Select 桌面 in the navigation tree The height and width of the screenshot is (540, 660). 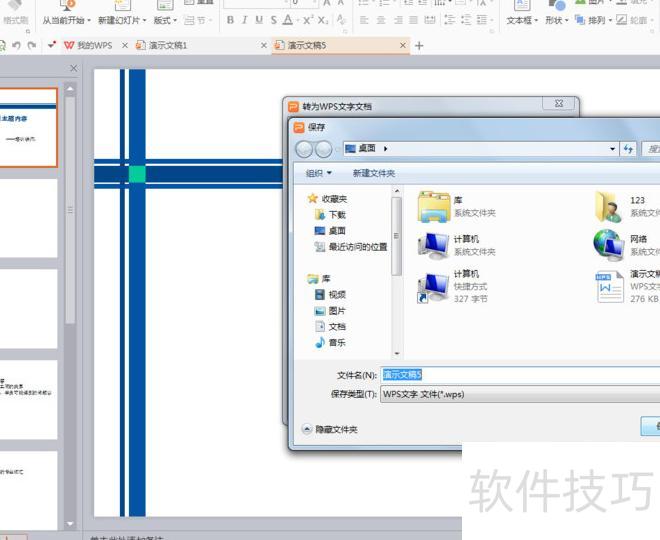[330, 231]
